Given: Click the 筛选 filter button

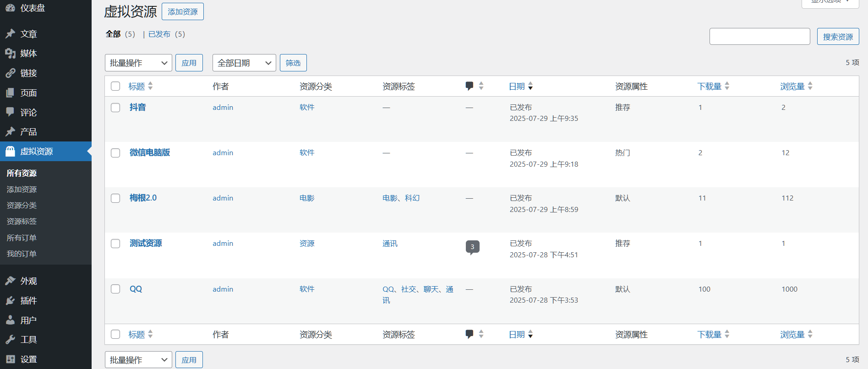Looking at the screenshot, I should (x=293, y=63).
